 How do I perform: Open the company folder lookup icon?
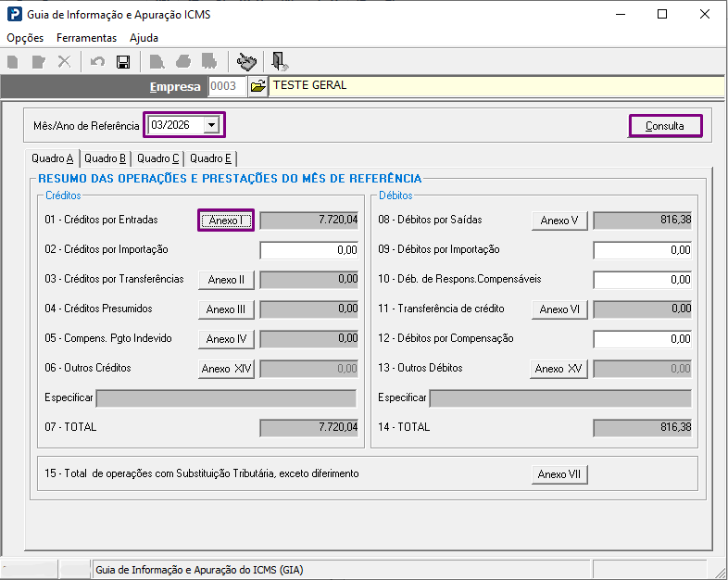point(257,86)
